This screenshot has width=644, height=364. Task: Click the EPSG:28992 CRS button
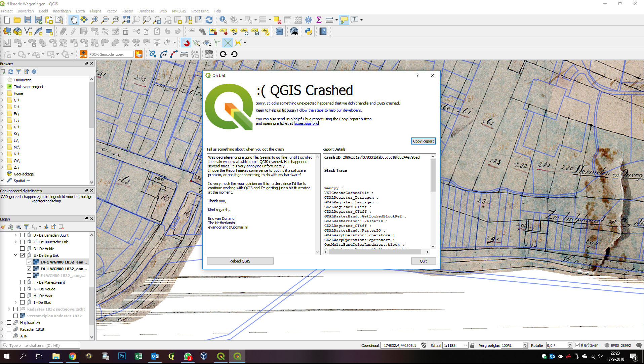pos(618,346)
